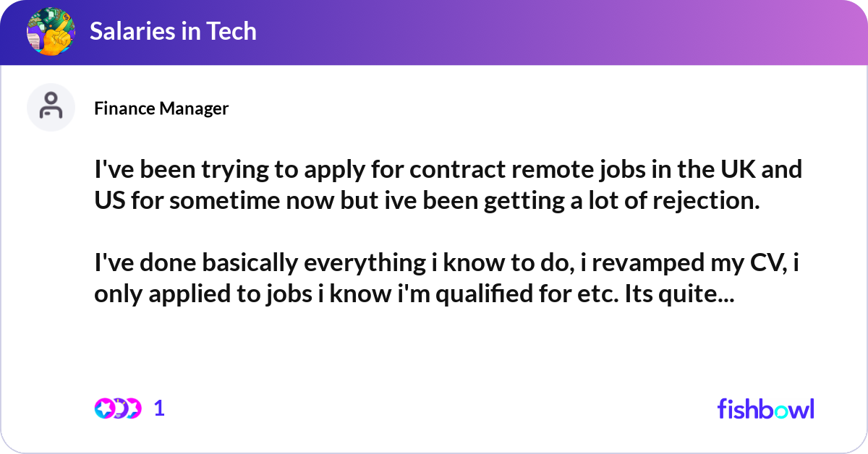
Task: Click the 'bowl' part of fishbowl wordmark
Action: tap(789, 408)
